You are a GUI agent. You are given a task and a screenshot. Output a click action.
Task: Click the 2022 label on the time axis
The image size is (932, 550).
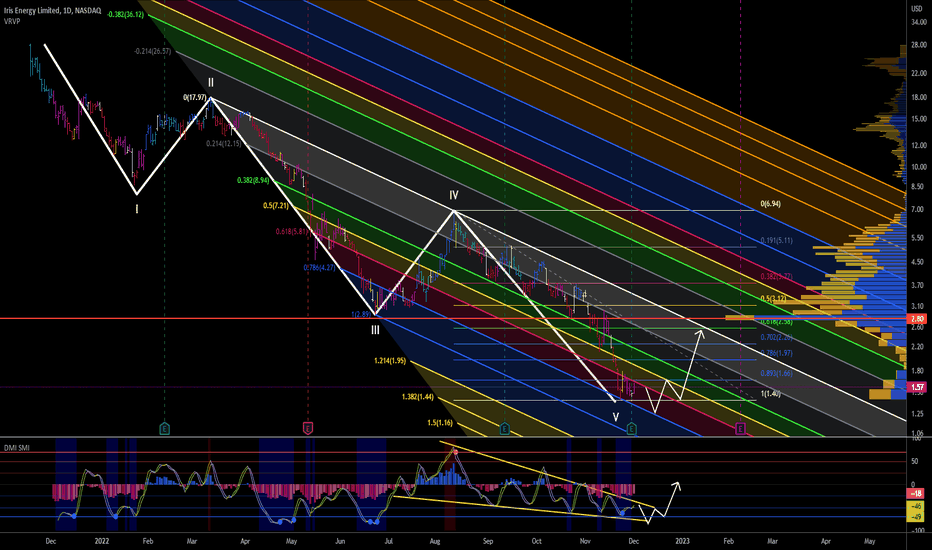click(102, 541)
